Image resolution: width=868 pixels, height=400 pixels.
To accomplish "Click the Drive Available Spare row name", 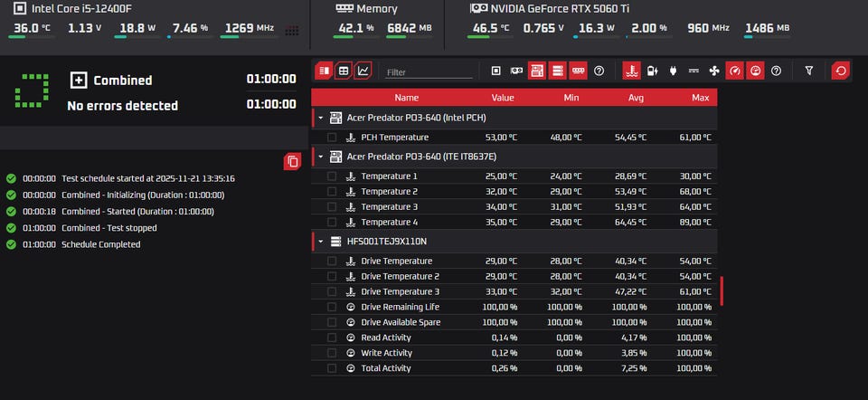I will point(401,322).
